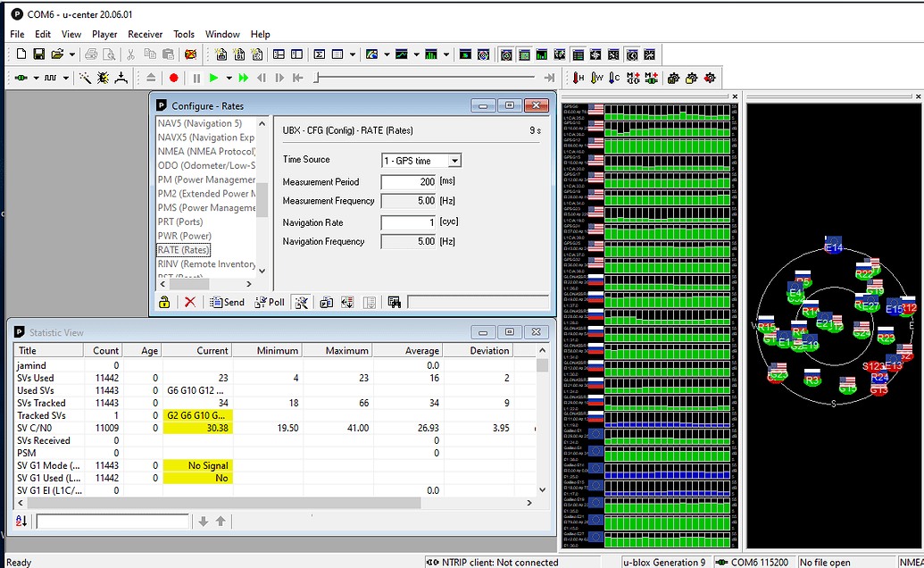Click the Hotstart (H) icon
Image resolution: width=924 pixels, height=568 pixels.
pyautogui.click(x=579, y=79)
